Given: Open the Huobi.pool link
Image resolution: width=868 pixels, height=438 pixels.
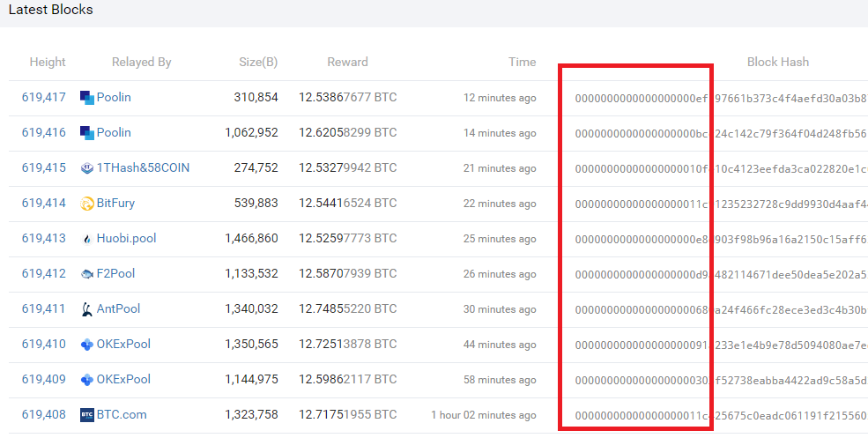Looking at the screenshot, I should pos(126,238).
